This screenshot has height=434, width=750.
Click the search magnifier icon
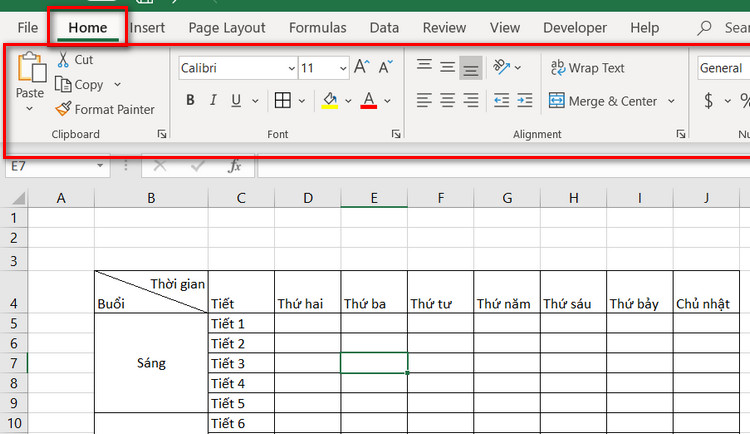pyautogui.click(x=704, y=28)
